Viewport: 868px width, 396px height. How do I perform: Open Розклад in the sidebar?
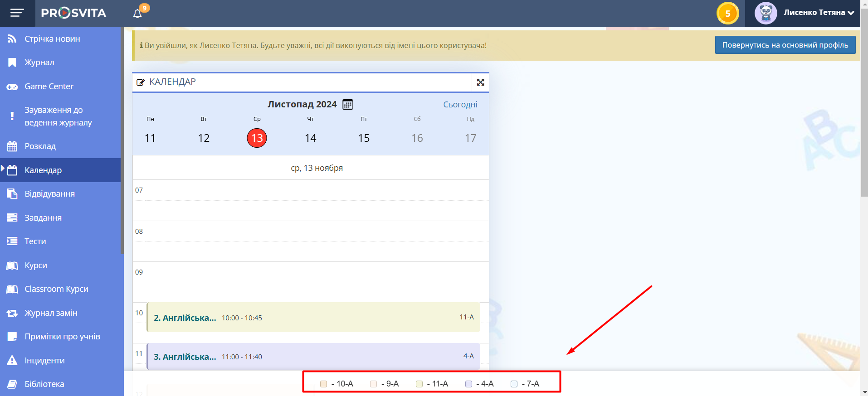point(40,146)
